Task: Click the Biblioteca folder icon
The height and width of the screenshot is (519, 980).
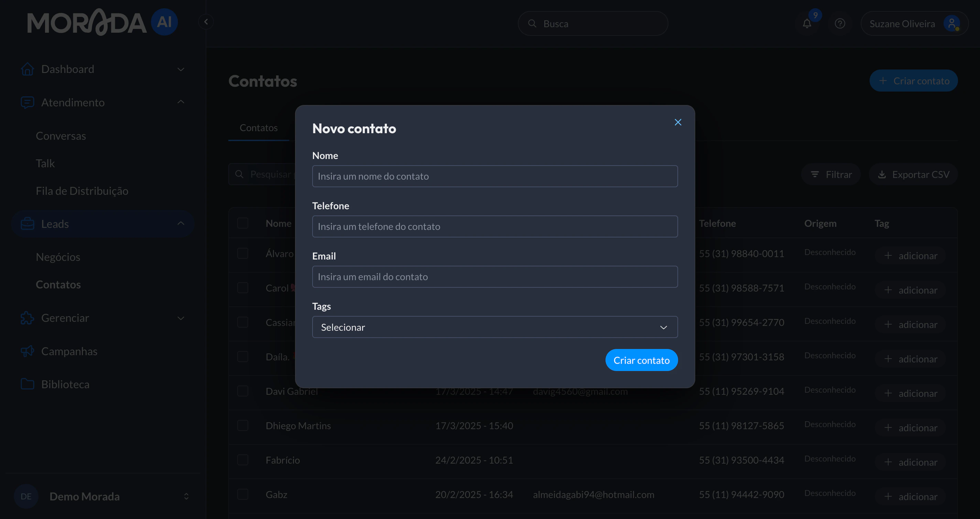Action: click(x=27, y=384)
